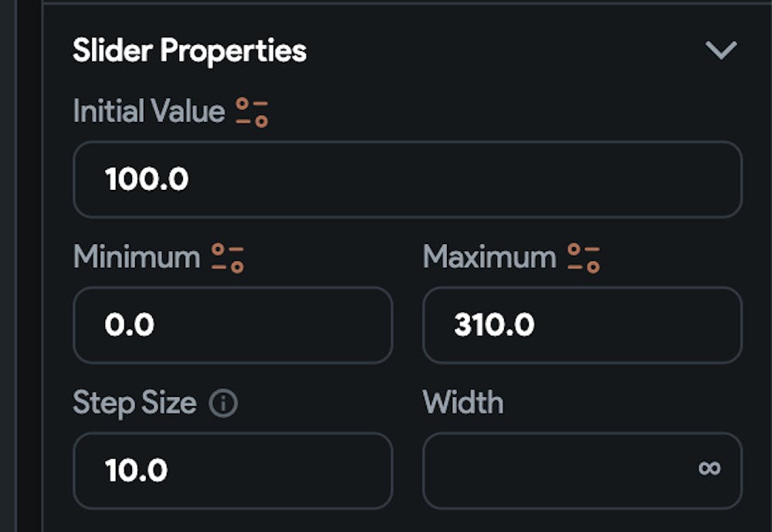The width and height of the screenshot is (772, 532).
Task: Set Initial Value from variable icon
Action: (252, 112)
